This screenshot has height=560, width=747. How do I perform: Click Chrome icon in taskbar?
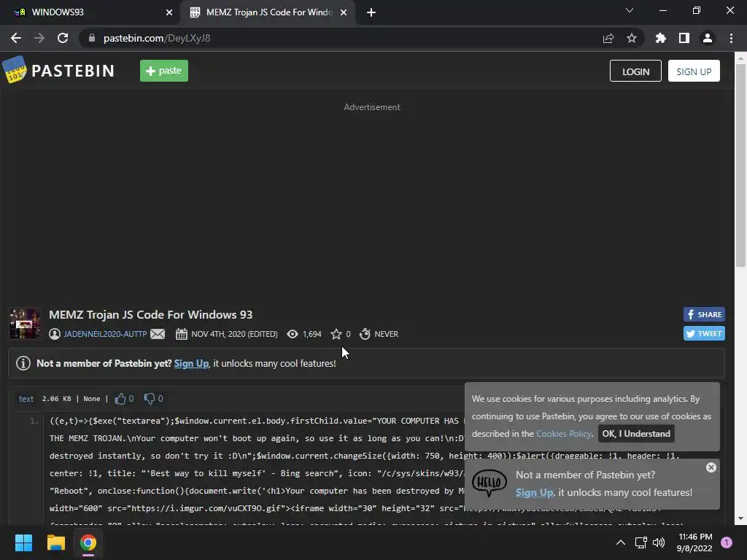point(88,542)
